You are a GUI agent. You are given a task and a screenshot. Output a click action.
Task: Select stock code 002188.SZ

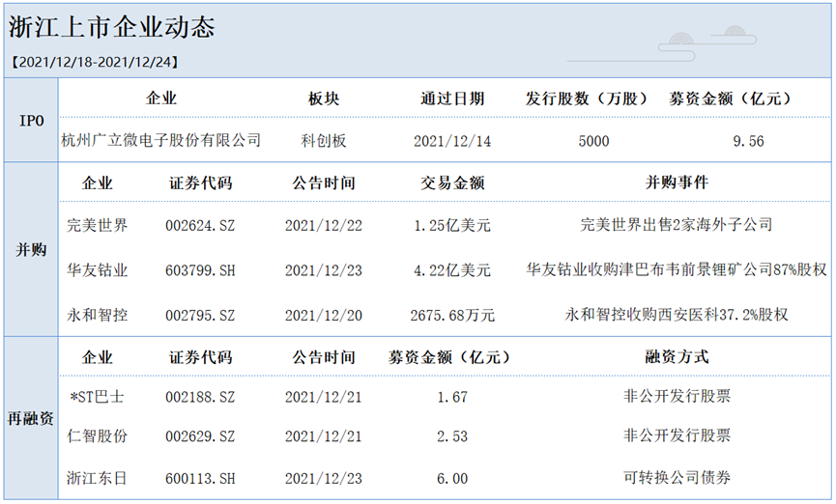pyautogui.click(x=200, y=398)
